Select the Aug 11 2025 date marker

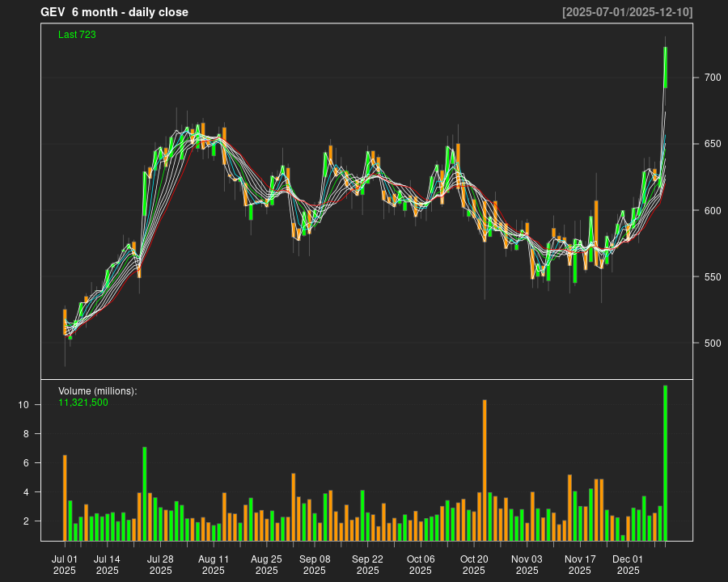point(214,564)
